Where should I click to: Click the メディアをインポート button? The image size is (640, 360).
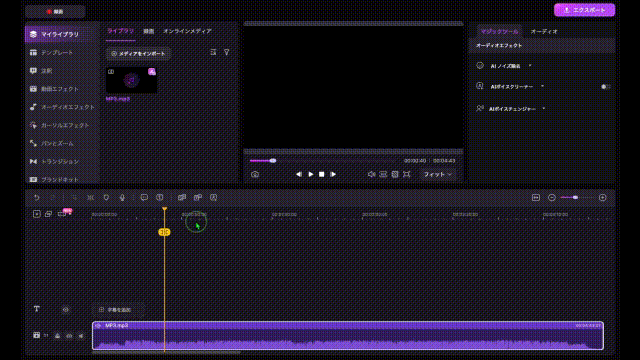(138, 53)
